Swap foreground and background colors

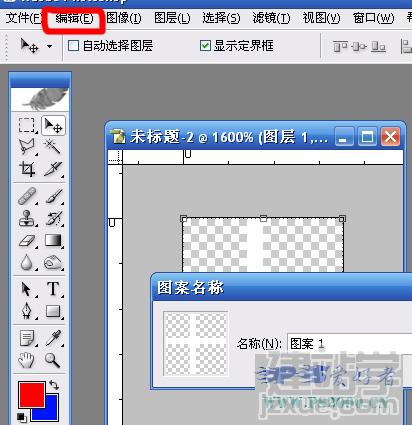tap(54, 385)
